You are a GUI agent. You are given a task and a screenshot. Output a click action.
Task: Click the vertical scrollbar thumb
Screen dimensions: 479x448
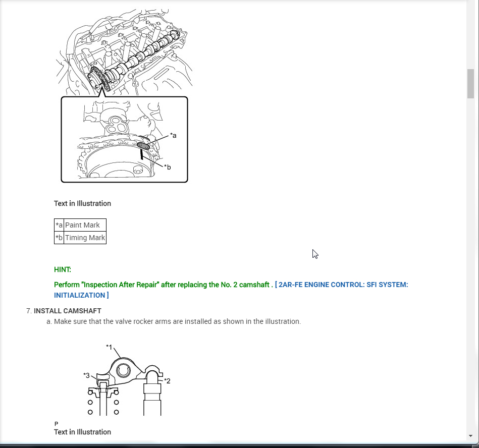[x=470, y=84]
